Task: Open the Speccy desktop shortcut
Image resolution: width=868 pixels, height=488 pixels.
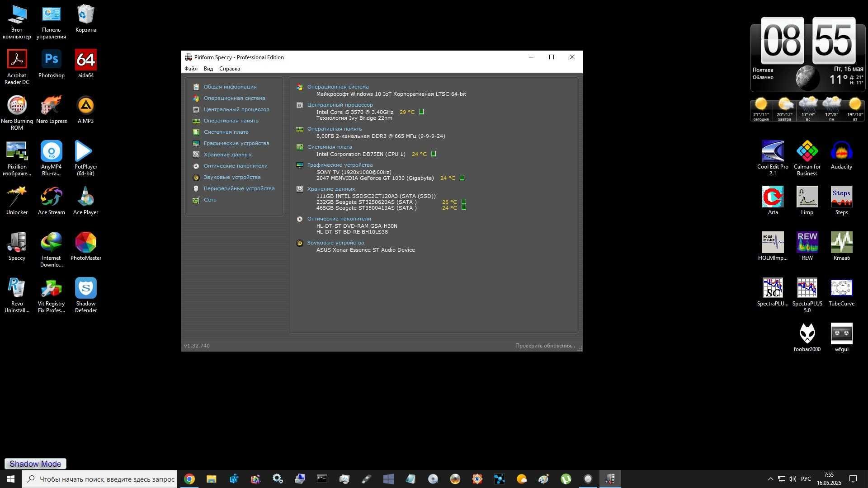Action: coord(17,247)
